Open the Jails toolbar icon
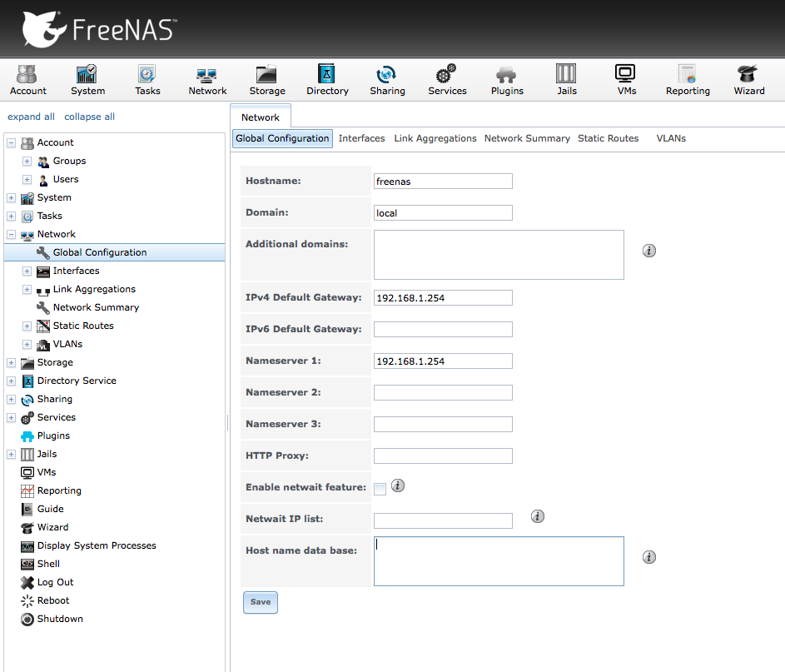The image size is (785, 672). click(x=566, y=73)
